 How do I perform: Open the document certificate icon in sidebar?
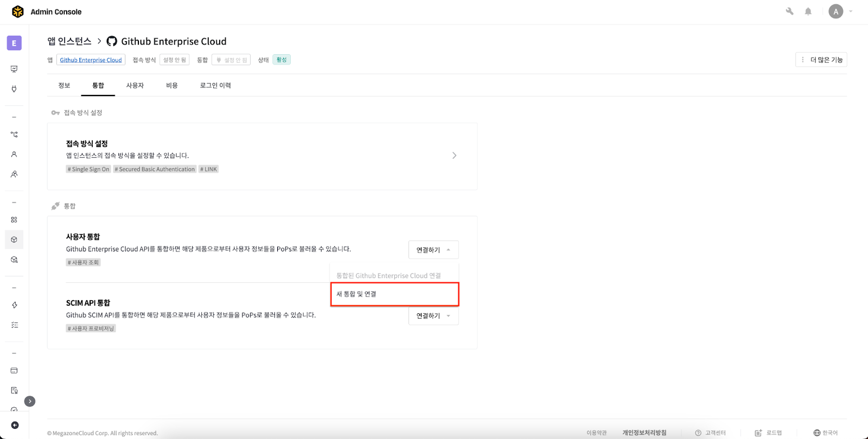(14, 390)
